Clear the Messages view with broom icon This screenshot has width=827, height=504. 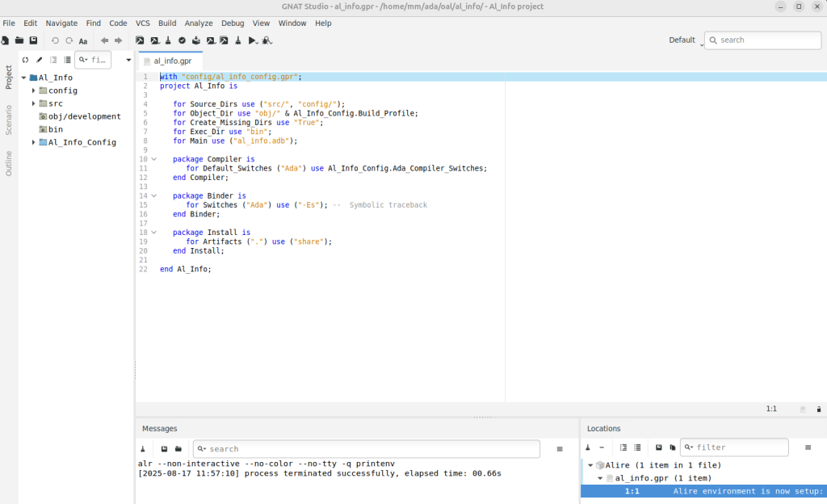(x=143, y=449)
